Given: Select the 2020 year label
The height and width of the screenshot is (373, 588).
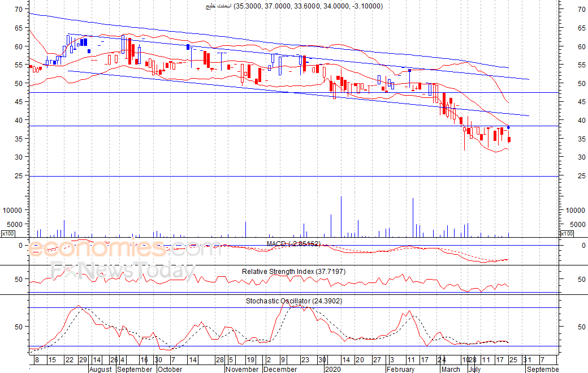Looking at the screenshot, I should pos(332,369).
